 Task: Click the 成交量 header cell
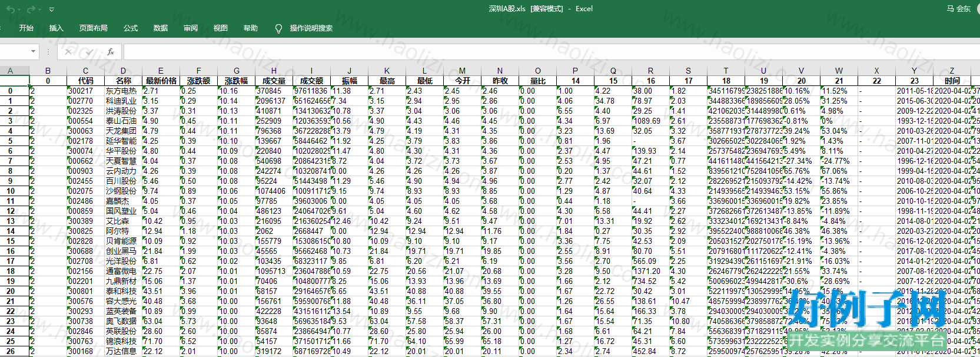pyautogui.click(x=274, y=81)
